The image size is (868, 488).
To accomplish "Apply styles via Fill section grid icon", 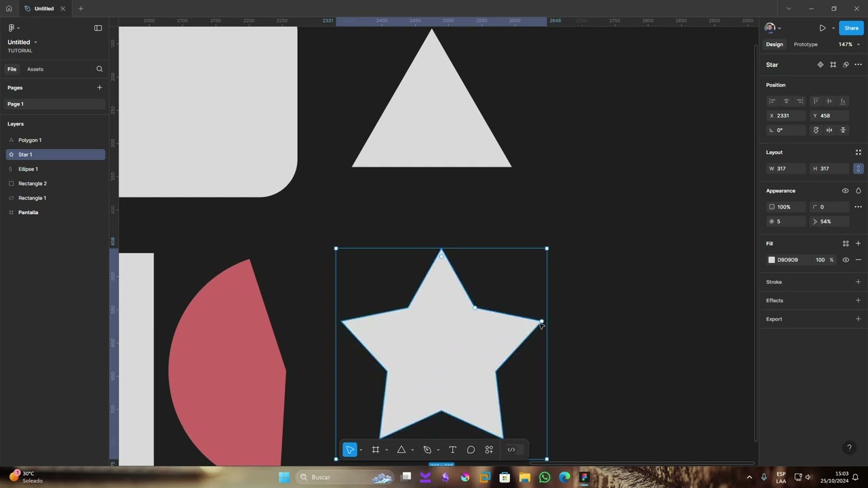I will 846,244.
